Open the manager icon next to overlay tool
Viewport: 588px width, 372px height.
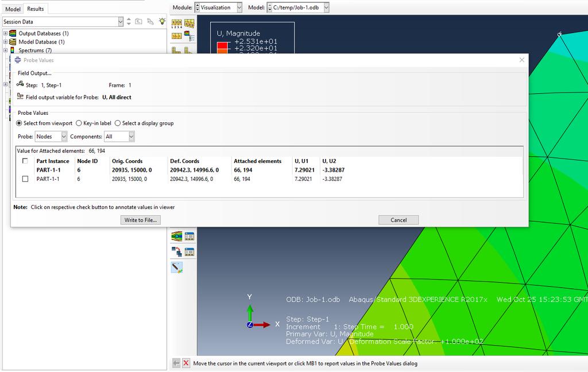[x=189, y=251]
